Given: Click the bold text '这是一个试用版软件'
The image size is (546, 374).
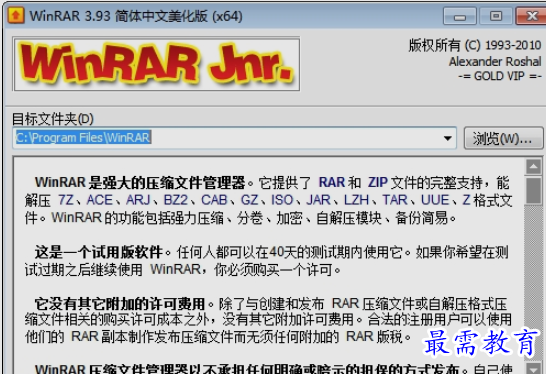Looking at the screenshot, I should coord(99,252).
